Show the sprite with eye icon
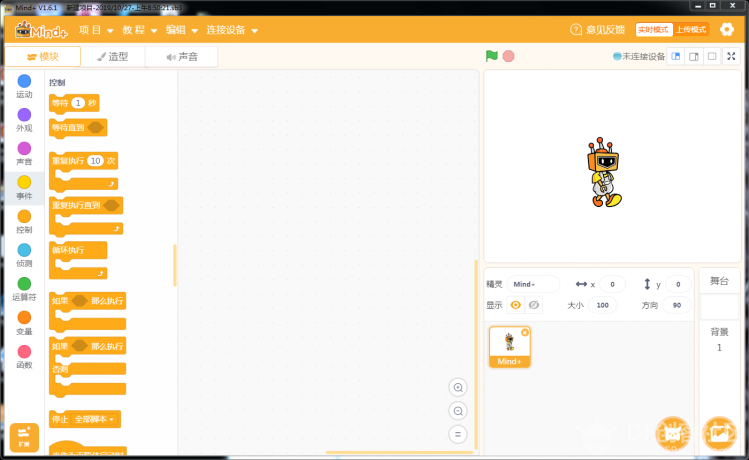Screen dimensions: 749x460 click(x=515, y=305)
